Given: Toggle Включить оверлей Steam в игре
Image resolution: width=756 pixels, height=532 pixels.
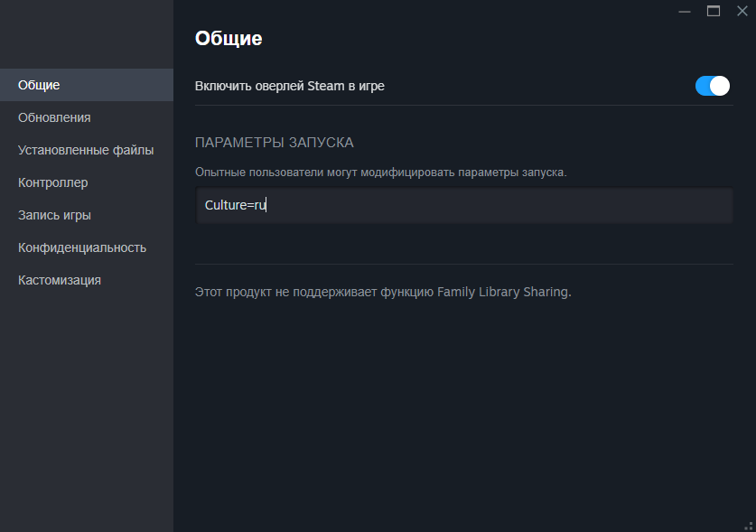Looking at the screenshot, I should click(x=712, y=85).
